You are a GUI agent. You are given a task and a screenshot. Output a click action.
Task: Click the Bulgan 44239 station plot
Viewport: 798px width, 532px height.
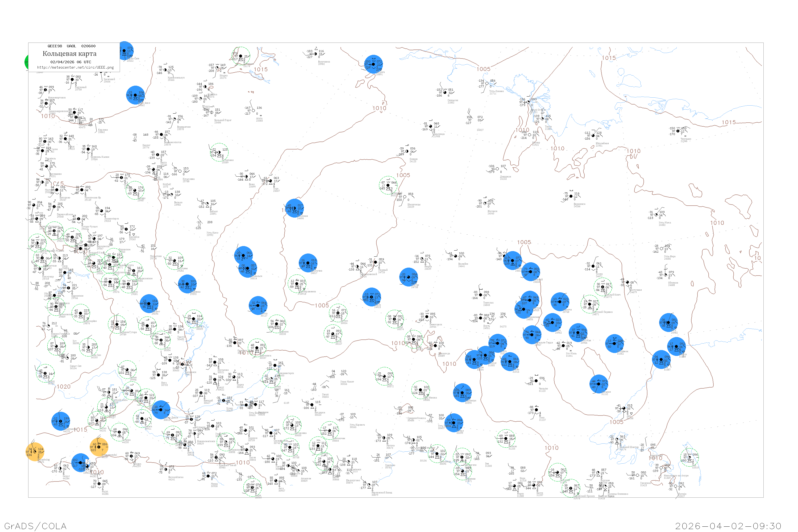tap(132, 456)
